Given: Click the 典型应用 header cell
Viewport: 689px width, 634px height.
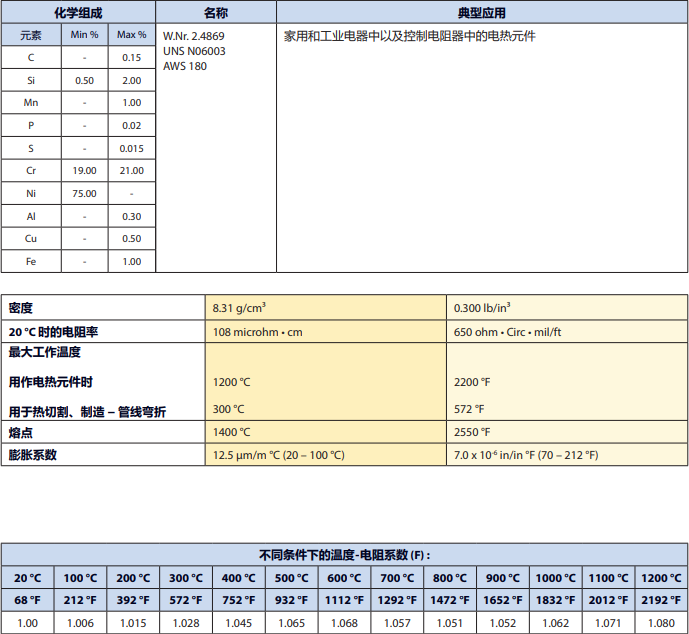Looking at the screenshot, I should 482,13.
